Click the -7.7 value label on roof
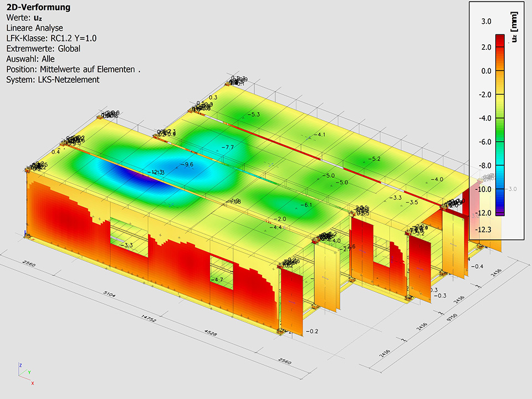 [227, 147]
